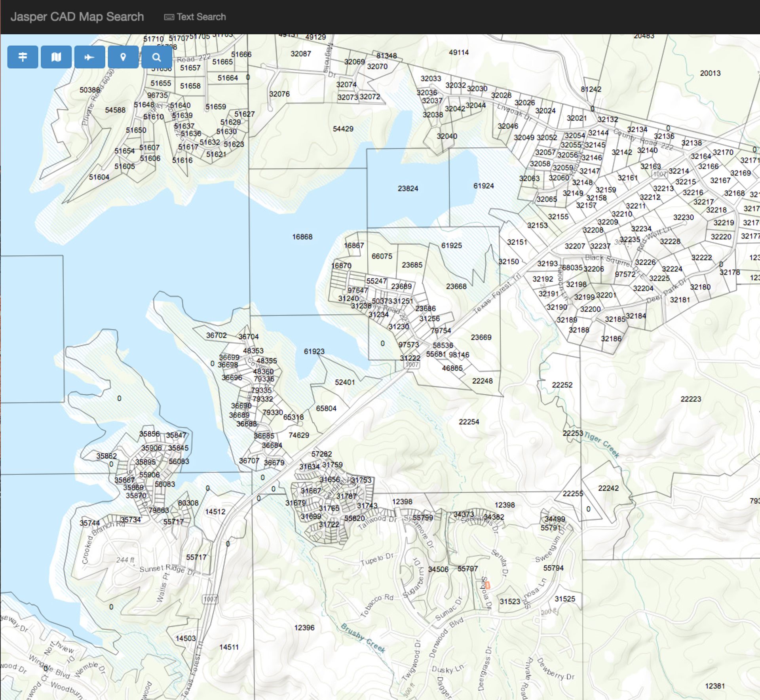The image size is (760, 700).
Task: Click the Crooked Branch Rd label
Action: point(103,542)
